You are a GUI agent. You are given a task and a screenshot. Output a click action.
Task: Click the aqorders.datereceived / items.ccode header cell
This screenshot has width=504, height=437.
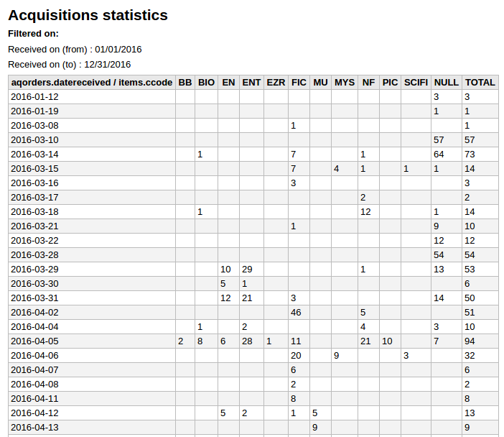[92, 83]
